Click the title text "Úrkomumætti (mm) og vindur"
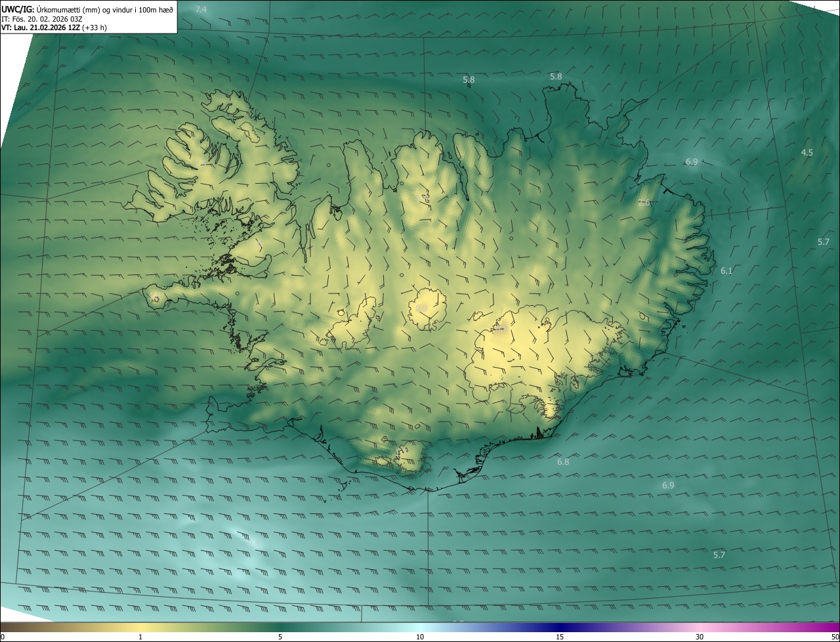 coord(85,10)
